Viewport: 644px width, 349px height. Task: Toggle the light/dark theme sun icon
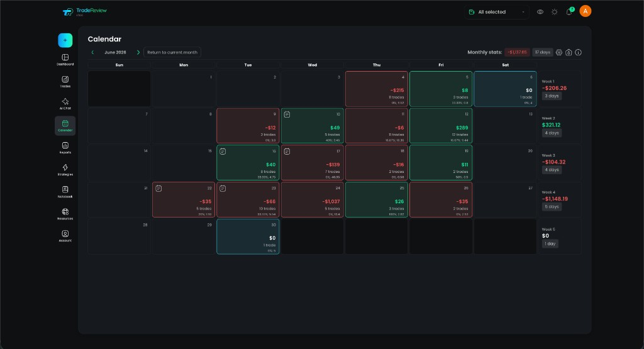(555, 12)
